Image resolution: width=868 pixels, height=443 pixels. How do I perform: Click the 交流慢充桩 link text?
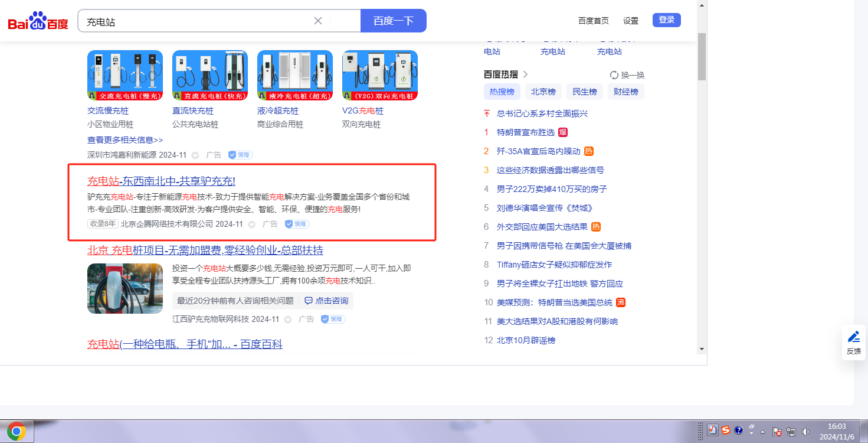point(108,111)
